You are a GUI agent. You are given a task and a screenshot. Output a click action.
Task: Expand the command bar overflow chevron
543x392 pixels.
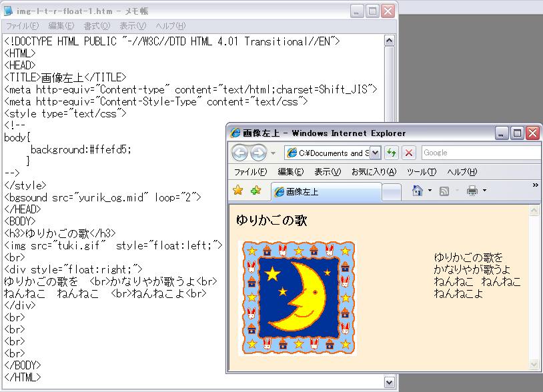click(536, 185)
